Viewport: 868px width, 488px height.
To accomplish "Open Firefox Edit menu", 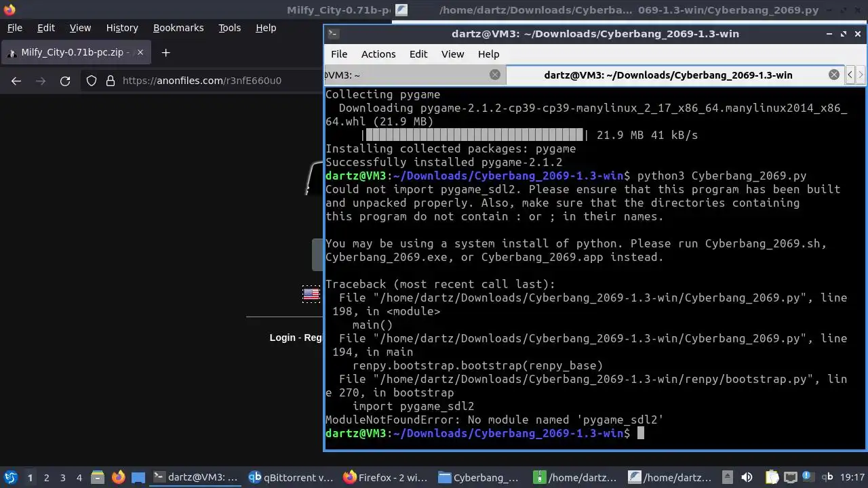I will pos(46,28).
